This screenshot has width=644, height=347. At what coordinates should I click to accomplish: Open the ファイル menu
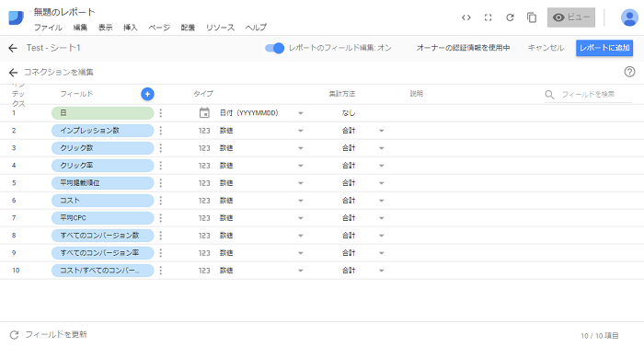(48, 28)
